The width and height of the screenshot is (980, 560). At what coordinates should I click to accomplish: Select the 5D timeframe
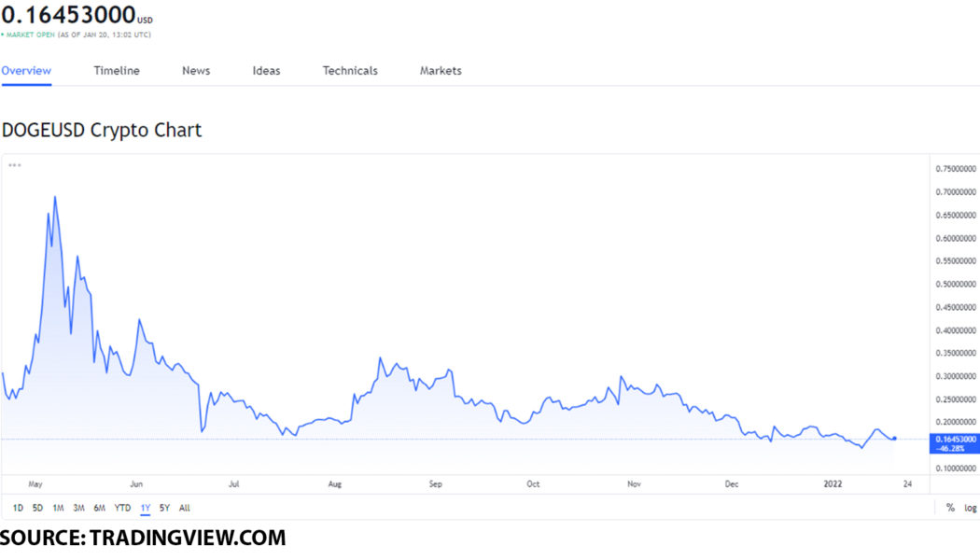pyautogui.click(x=36, y=508)
